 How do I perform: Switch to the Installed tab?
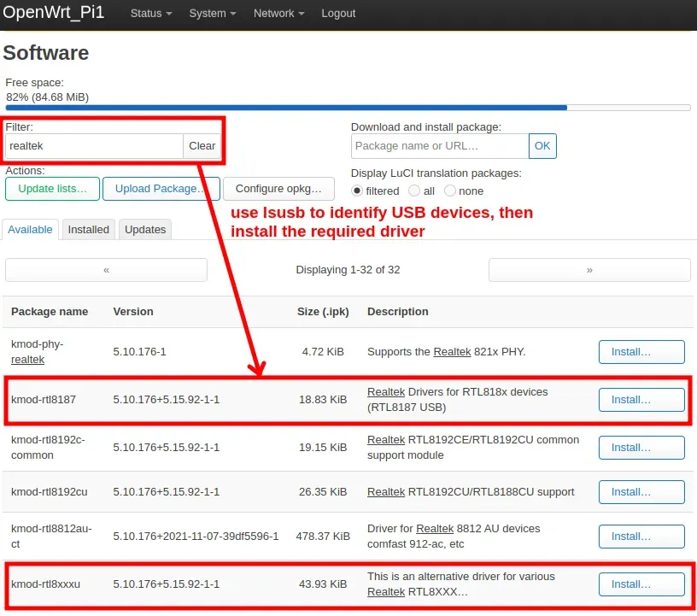pos(89,230)
